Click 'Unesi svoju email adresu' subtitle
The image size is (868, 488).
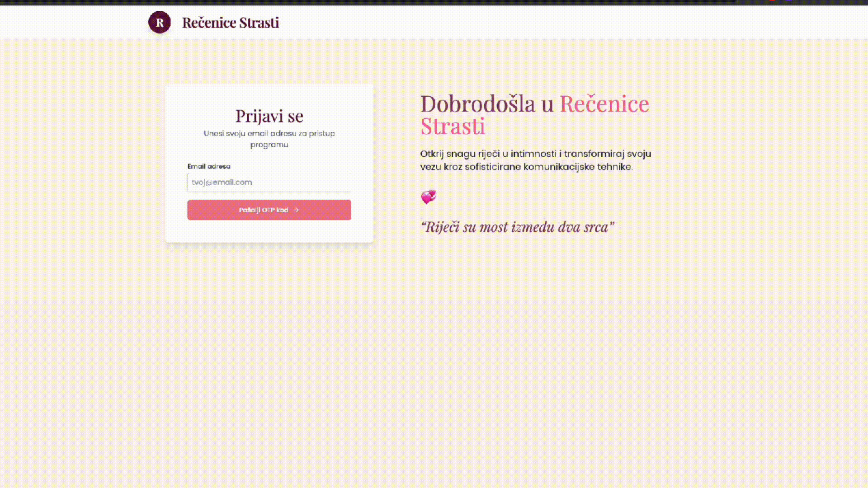tap(269, 139)
